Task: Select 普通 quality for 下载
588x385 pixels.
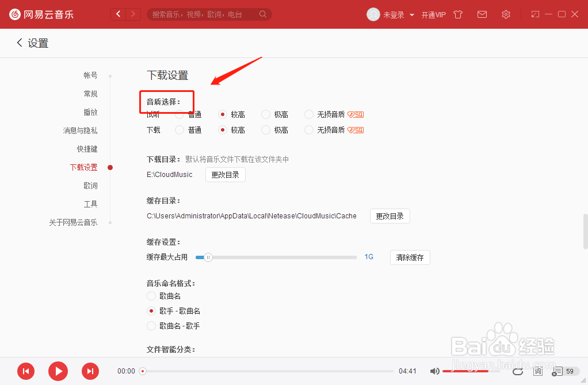Action: [180, 130]
